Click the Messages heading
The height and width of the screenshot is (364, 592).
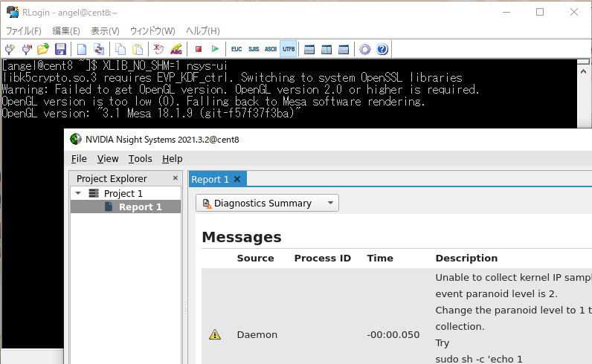(242, 237)
